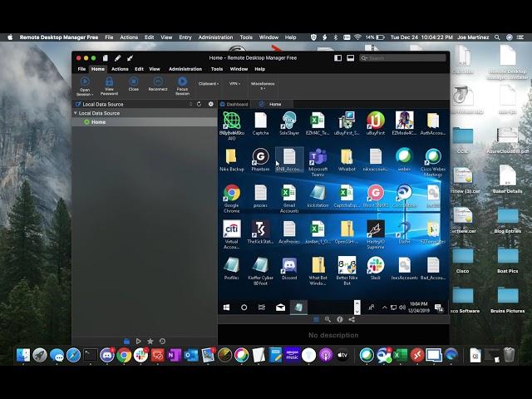
Task: Open Terminal from the Dock
Action: pos(91,355)
